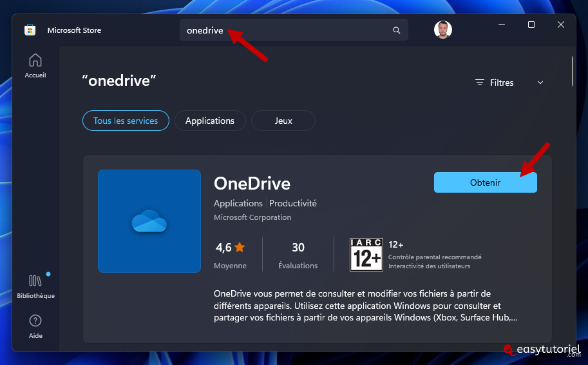The image size is (588, 365).
Task: Click Contrôle parental recommandé text
Action: 435,257
